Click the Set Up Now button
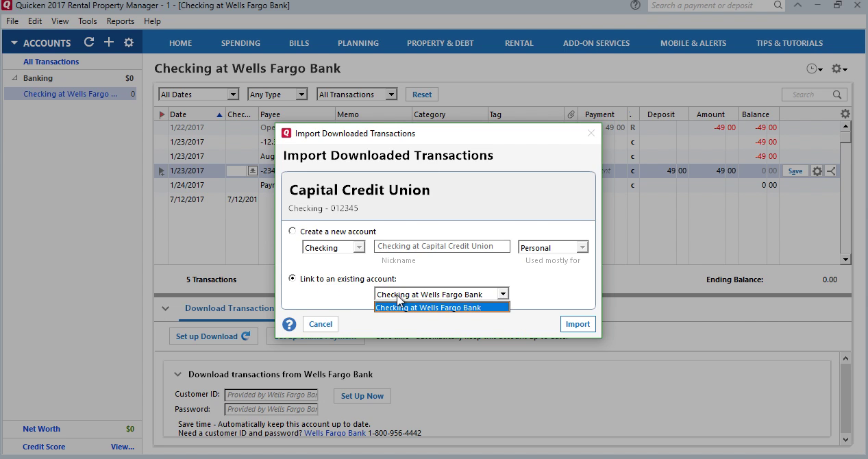 tap(362, 396)
